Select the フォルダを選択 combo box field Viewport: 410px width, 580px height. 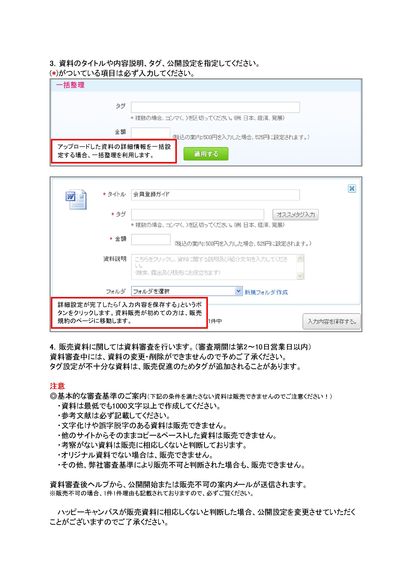tap(187, 291)
